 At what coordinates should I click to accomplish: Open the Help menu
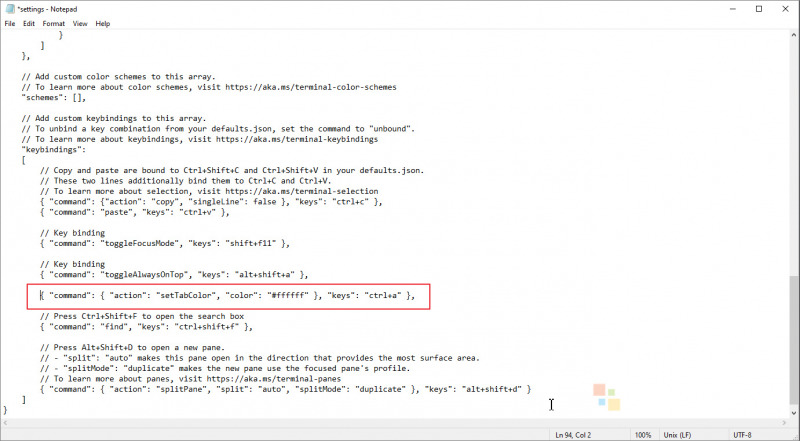tap(103, 23)
